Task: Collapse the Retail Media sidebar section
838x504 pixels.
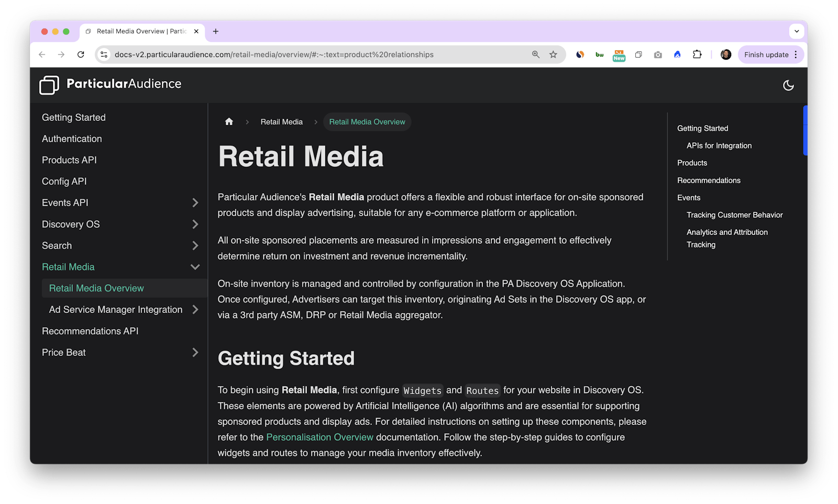Action: pyautogui.click(x=195, y=267)
